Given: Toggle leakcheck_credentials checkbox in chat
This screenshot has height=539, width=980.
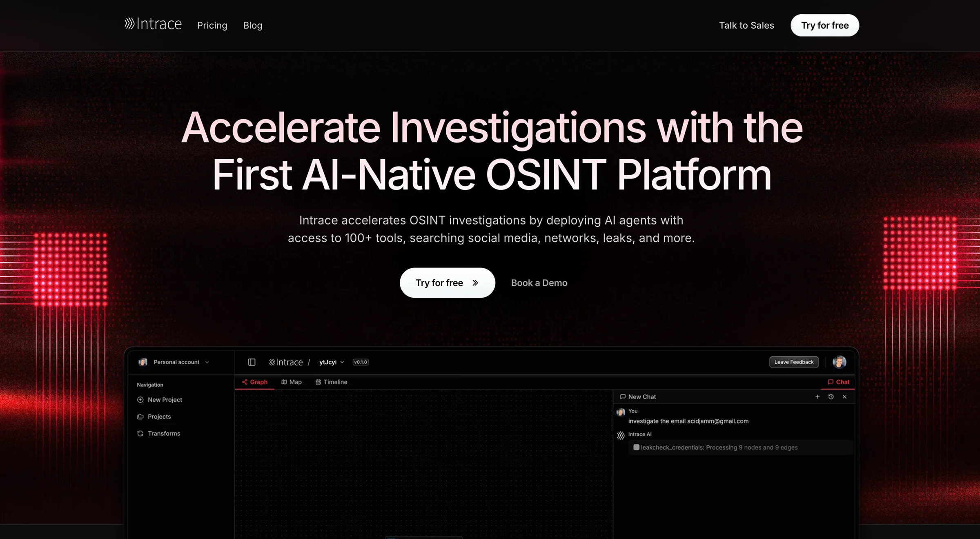Looking at the screenshot, I should 636,447.
